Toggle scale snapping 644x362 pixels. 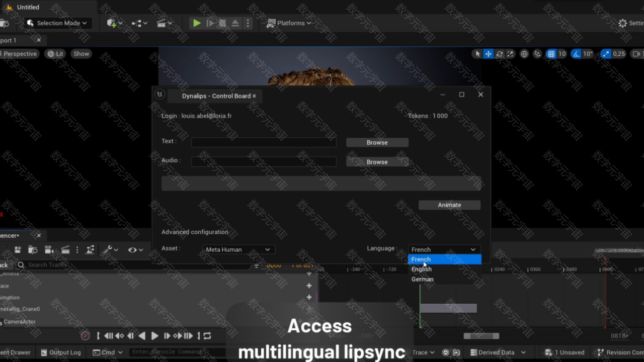click(x=606, y=54)
